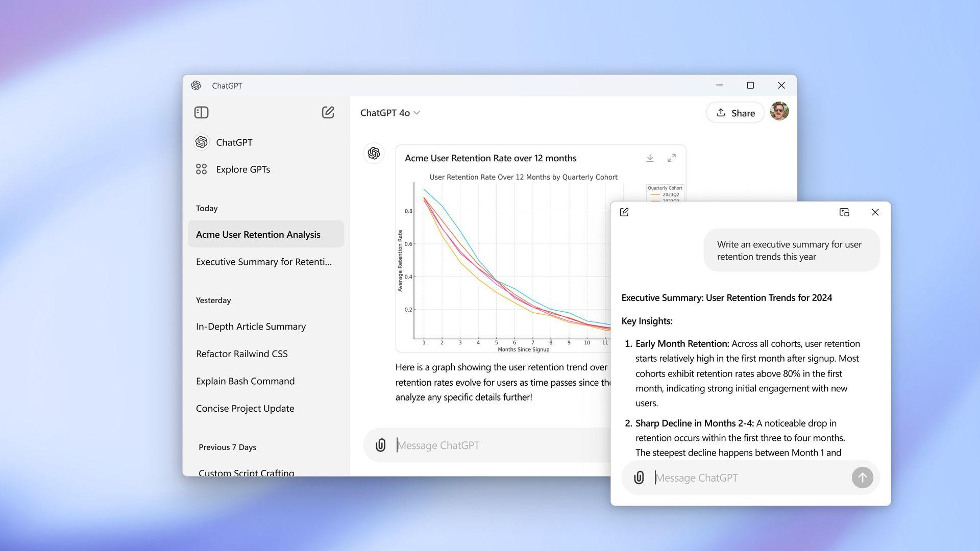Image resolution: width=980 pixels, height=551 pixels.
Task: Click the ChatGPT sidebar toggle icon
Action: [x=201, y=112]
